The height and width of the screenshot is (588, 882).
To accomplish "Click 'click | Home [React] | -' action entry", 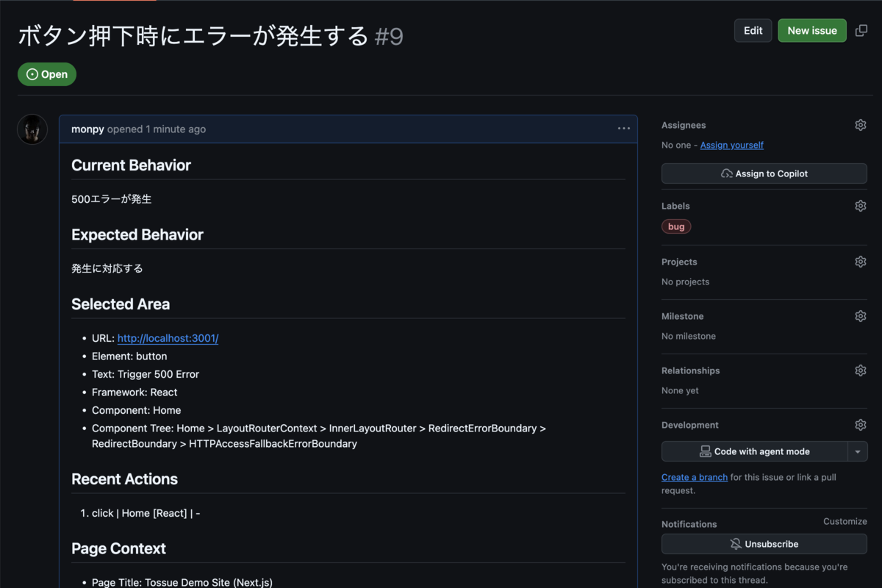I will pyautogui.click(x=146, y=513).
